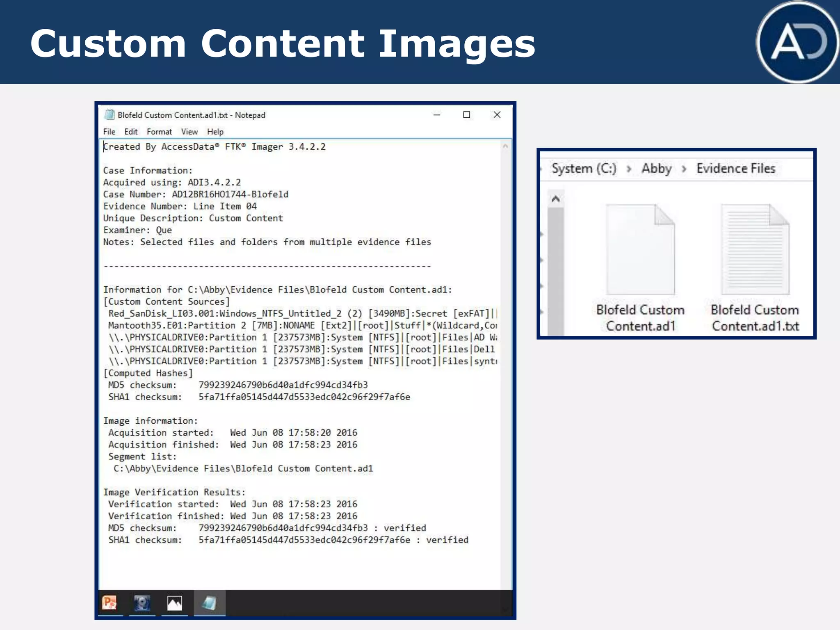Open the File menu

pos(109,132)
